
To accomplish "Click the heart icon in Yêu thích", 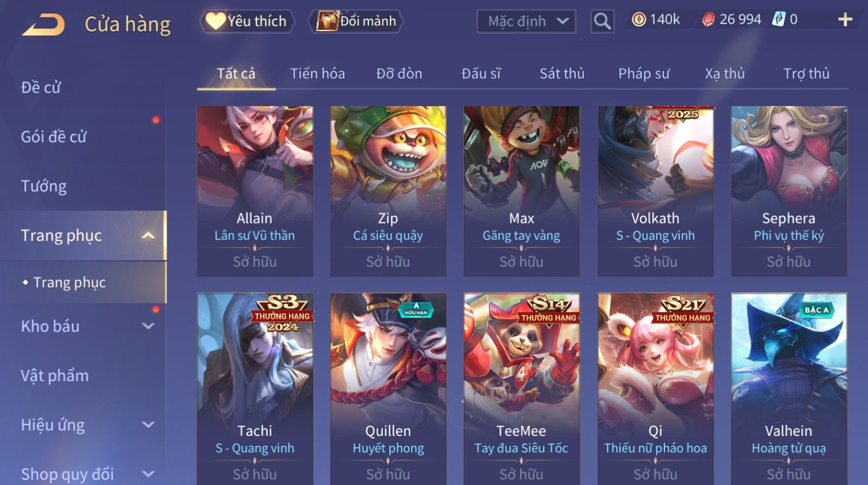I will click(216, 21).
